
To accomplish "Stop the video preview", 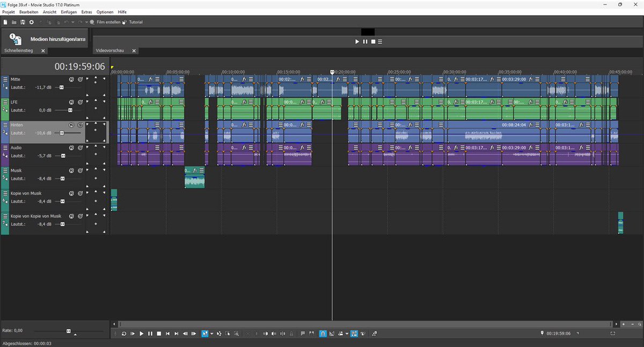I will point(373,41).
